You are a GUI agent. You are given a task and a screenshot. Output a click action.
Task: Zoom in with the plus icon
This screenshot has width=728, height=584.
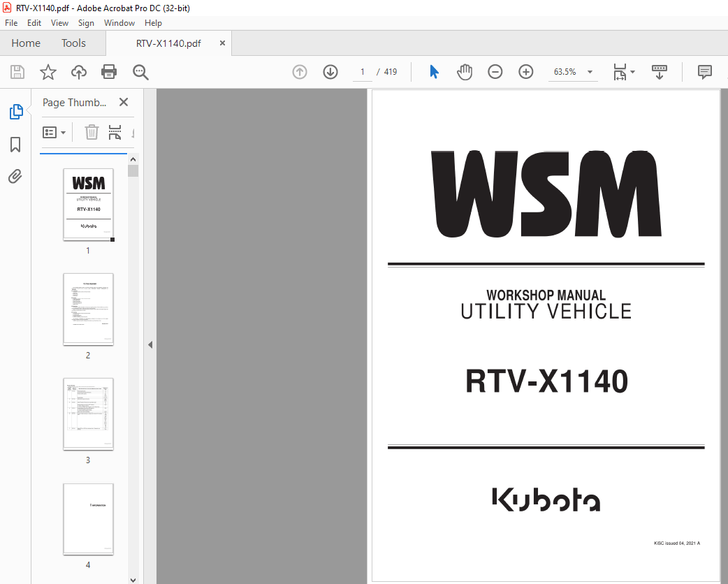pos(526,71)
